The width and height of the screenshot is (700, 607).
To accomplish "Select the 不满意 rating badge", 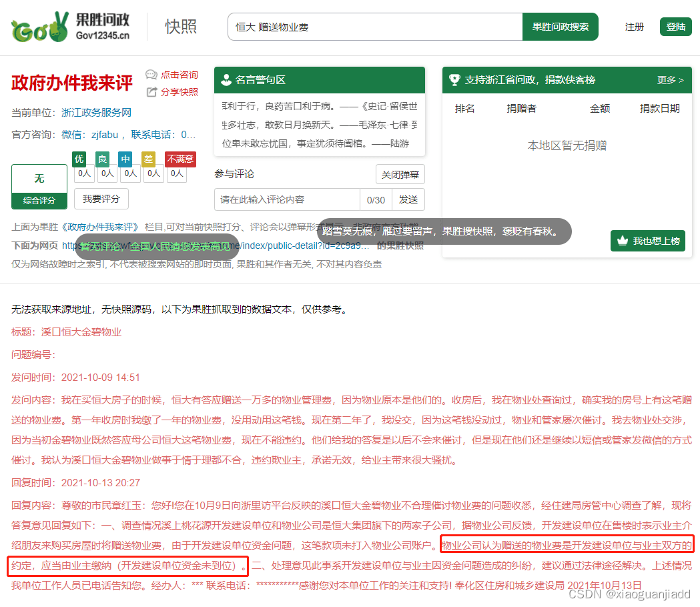I will tap(180, 159).
